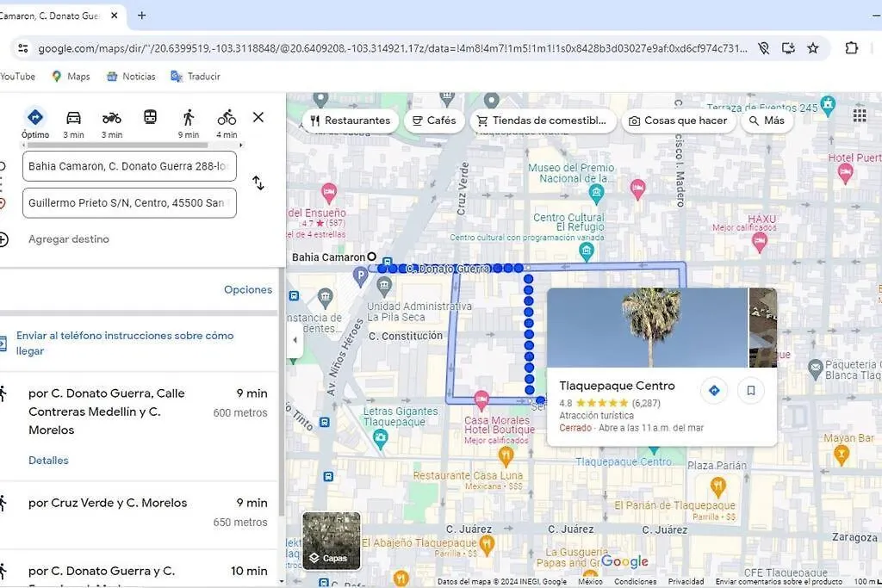This screenshot has height=588, width=882.
Task: Select the Cafés category chip
Action: pyautogui.click(x=434, y=121)
